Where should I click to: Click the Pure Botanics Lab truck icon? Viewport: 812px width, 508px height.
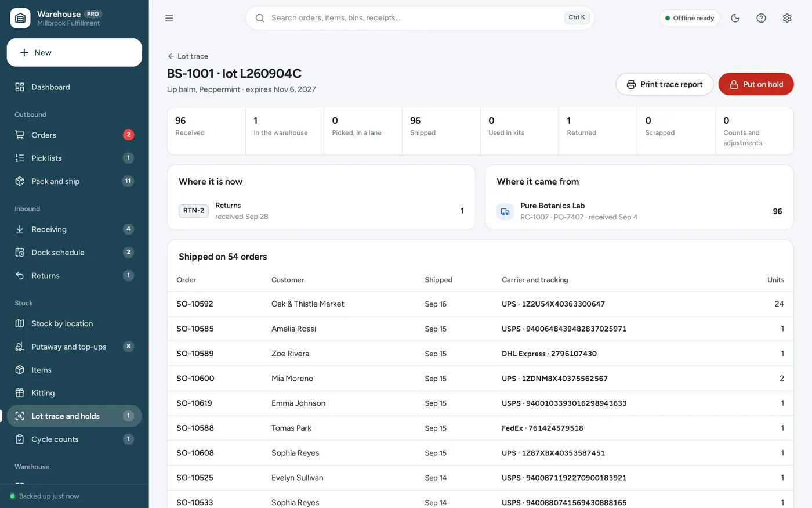(505, 211)
